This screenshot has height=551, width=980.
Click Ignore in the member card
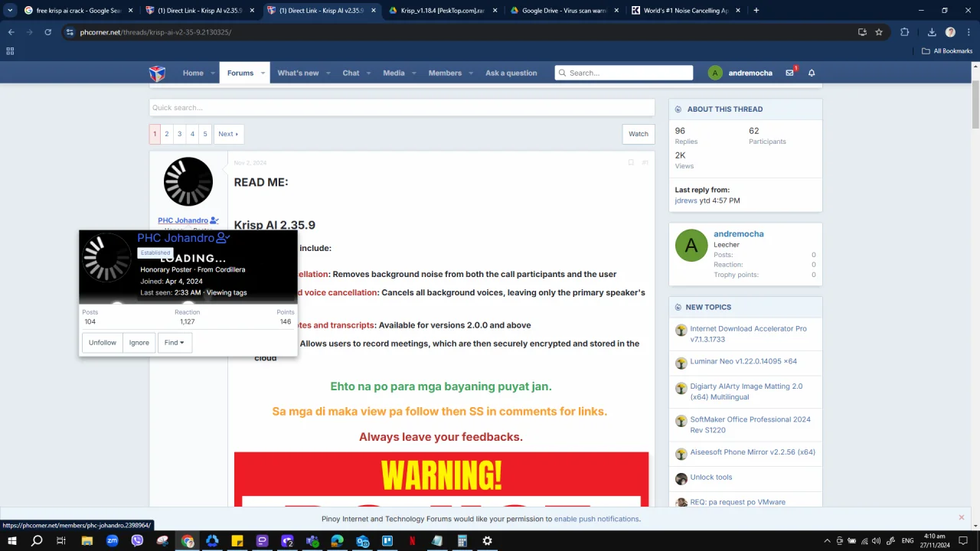tap(139, 343)
